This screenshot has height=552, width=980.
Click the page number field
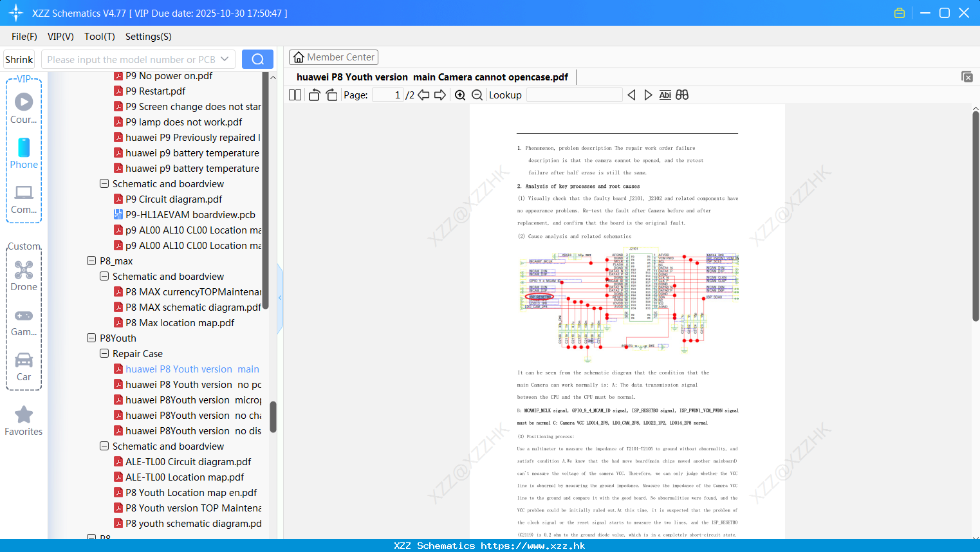coord(388,95)
